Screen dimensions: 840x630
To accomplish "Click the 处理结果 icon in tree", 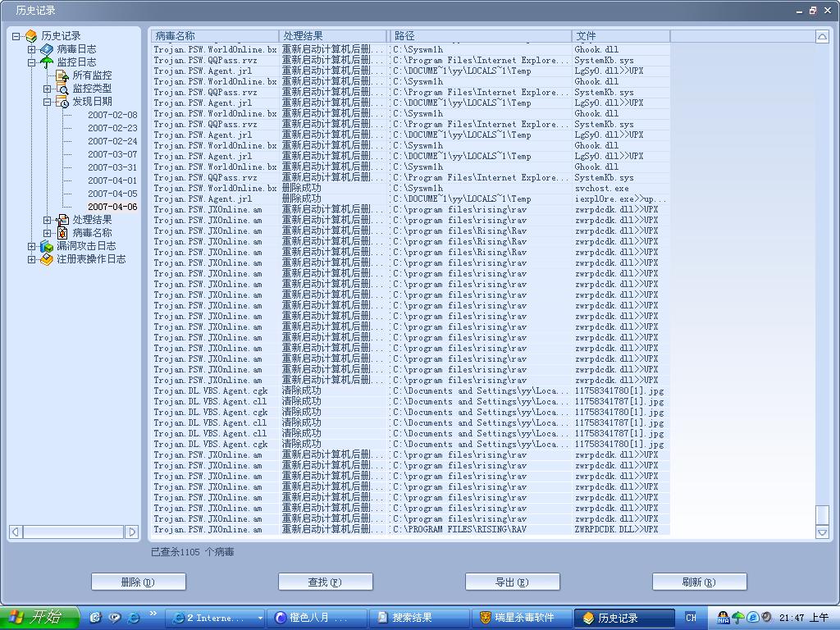I will point(62,220).
